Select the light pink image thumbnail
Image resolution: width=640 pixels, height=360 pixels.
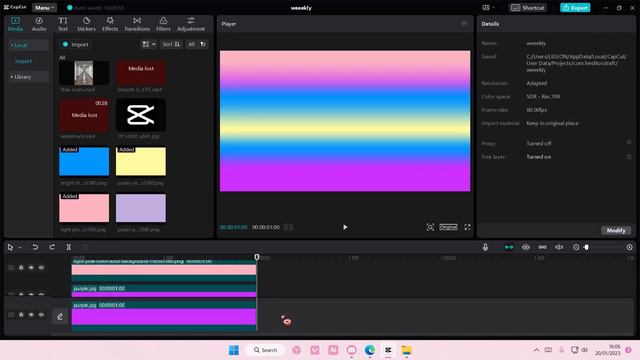(84, 208)
